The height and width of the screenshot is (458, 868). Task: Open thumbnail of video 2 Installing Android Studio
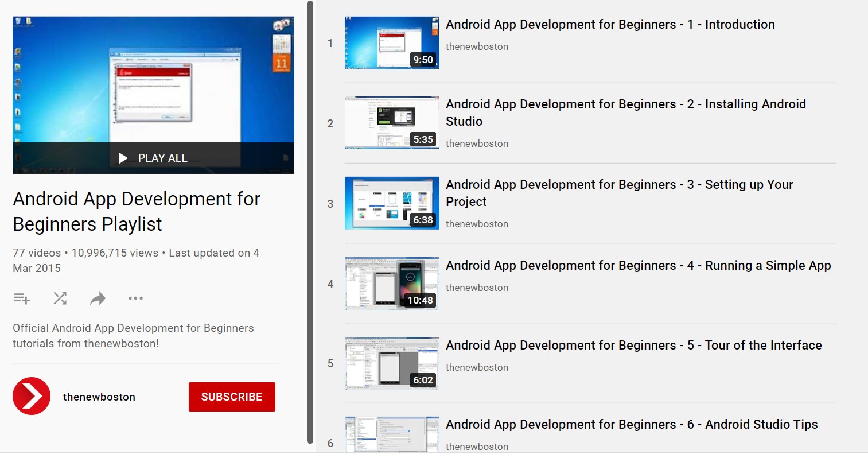coord(392,123)
